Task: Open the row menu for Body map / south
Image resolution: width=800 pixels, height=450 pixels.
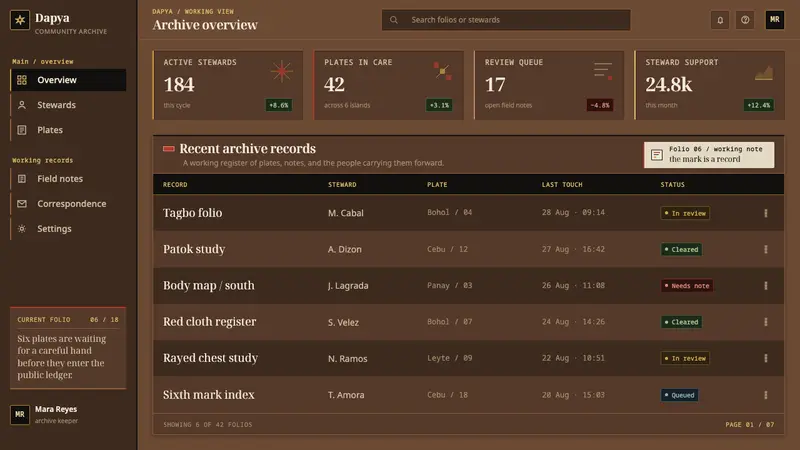Action: 766,286
